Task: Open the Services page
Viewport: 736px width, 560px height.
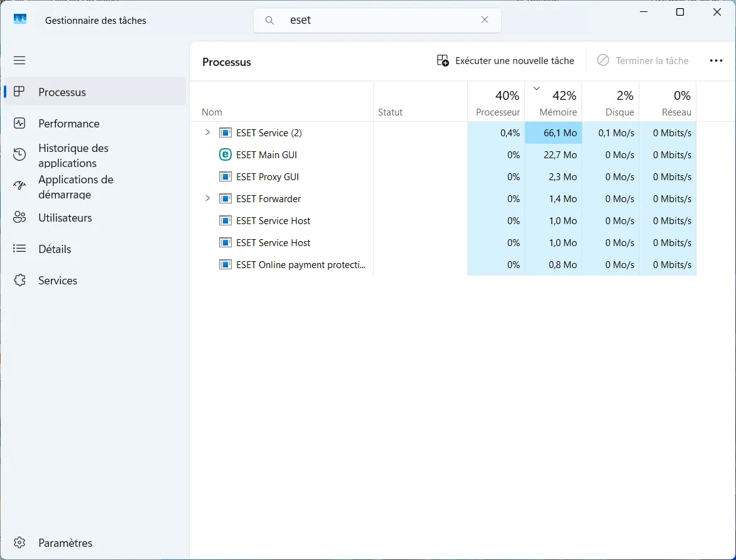Action: (x=95, y=280)
